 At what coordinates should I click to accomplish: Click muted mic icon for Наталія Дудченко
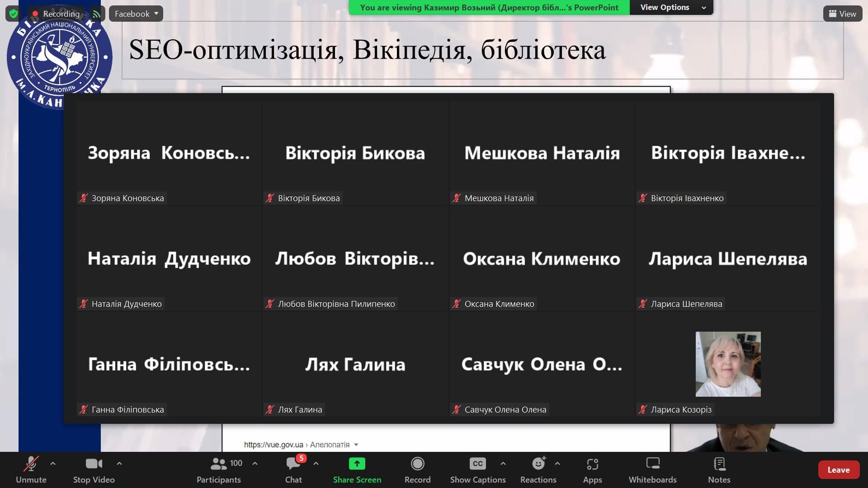tap(84, 304)
